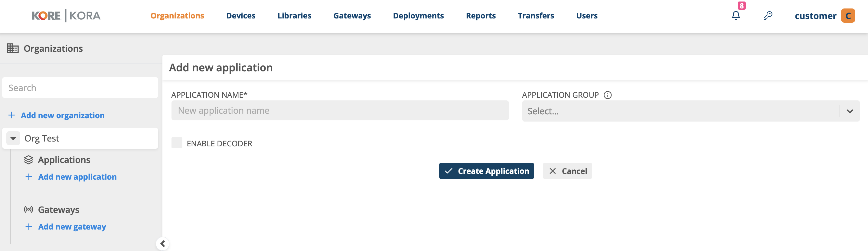Click the orange customer avatar C

(848, 15)
